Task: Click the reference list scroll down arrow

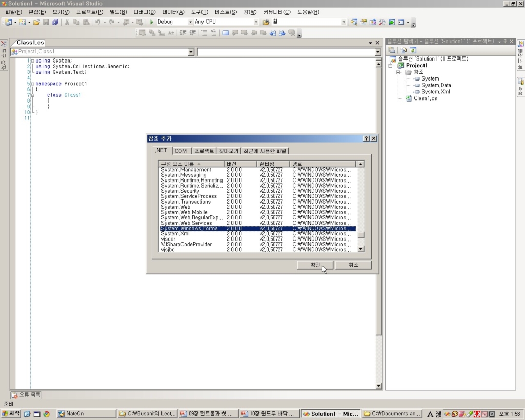Action: point(360,249)
